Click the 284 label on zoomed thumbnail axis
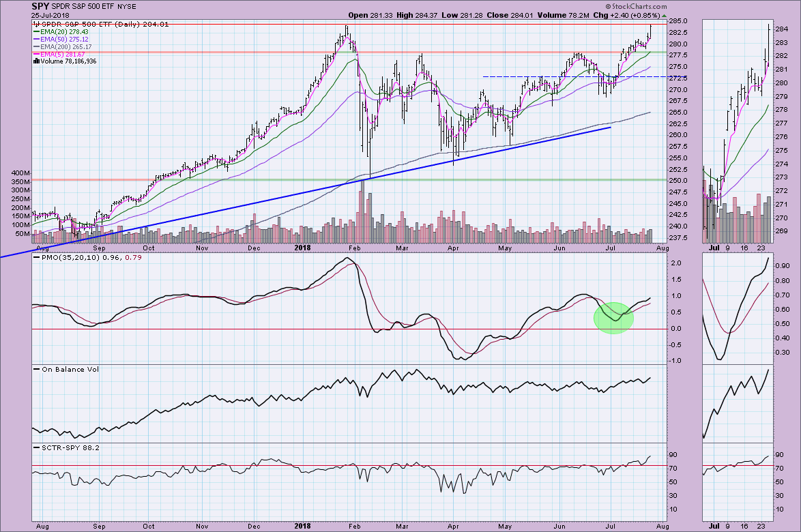This screenshot has height=532, width=801. [782, 29]
